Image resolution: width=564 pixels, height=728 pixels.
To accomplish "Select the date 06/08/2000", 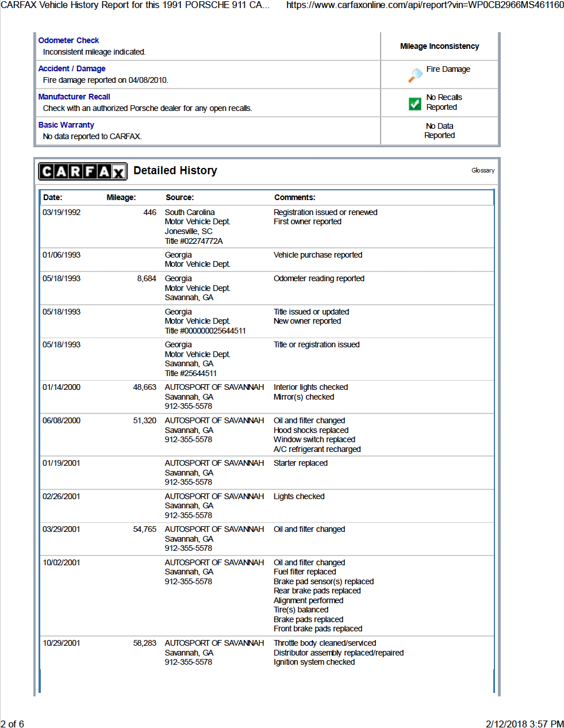I will point(62,420).
